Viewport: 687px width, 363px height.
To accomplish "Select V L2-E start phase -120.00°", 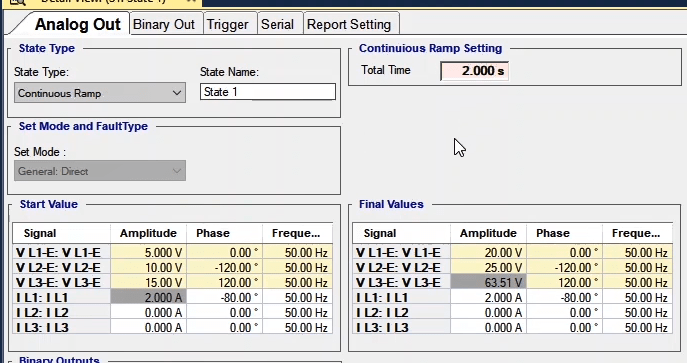I will [x=224, y=268].
